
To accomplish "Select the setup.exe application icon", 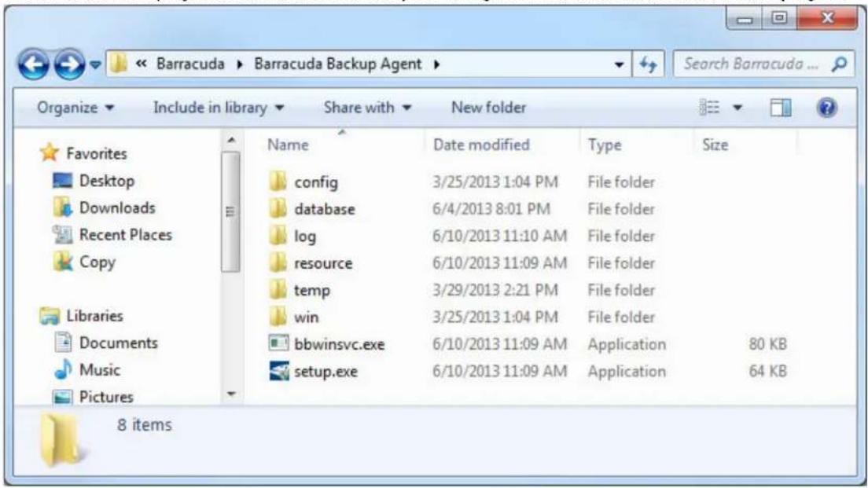I will click(279, 371).
